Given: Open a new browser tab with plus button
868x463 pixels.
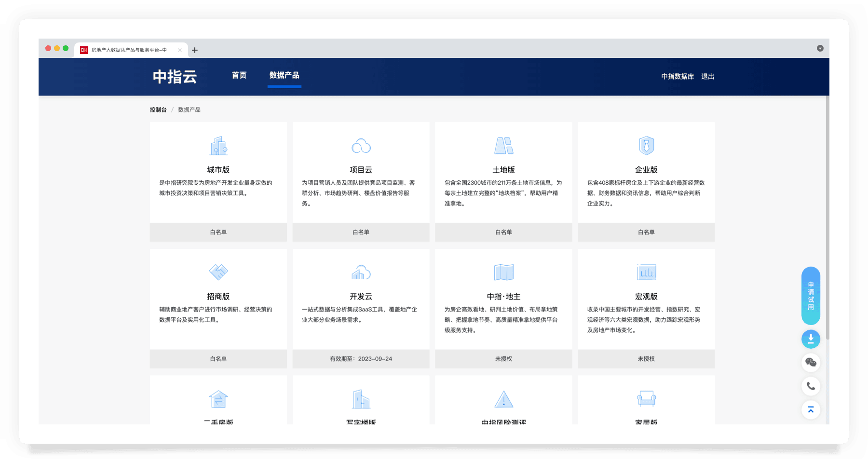Looking at the screenshot, I should tap(195, 50).
